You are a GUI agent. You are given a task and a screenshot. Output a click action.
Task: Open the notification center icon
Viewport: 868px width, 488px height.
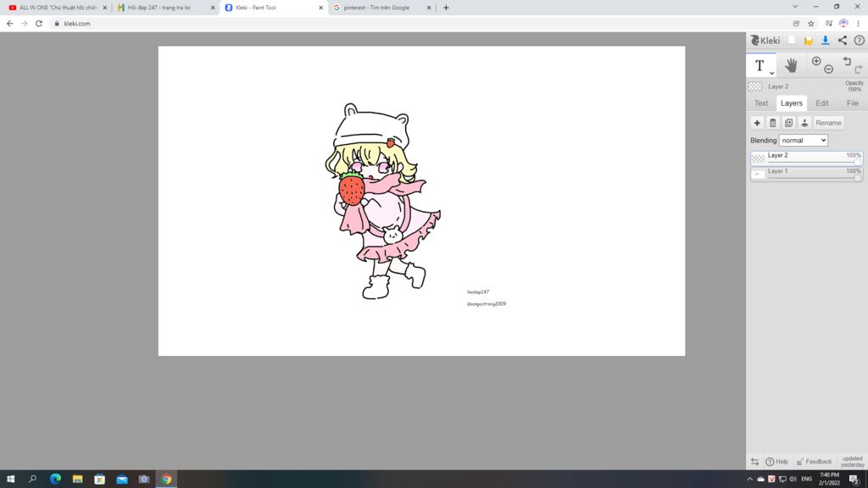[854, 480]
